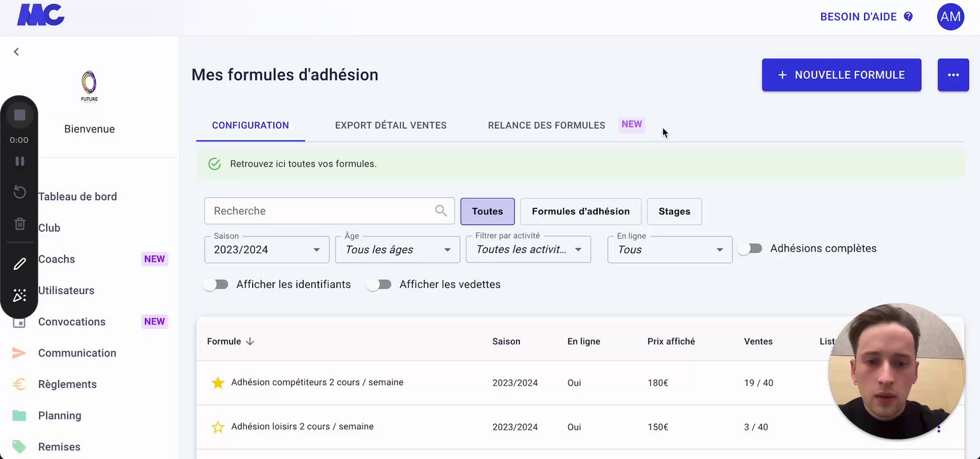Click the Nouvelle formule button
Image resolution: width=980 pixels, height=459 pixels.
(841, 75)
